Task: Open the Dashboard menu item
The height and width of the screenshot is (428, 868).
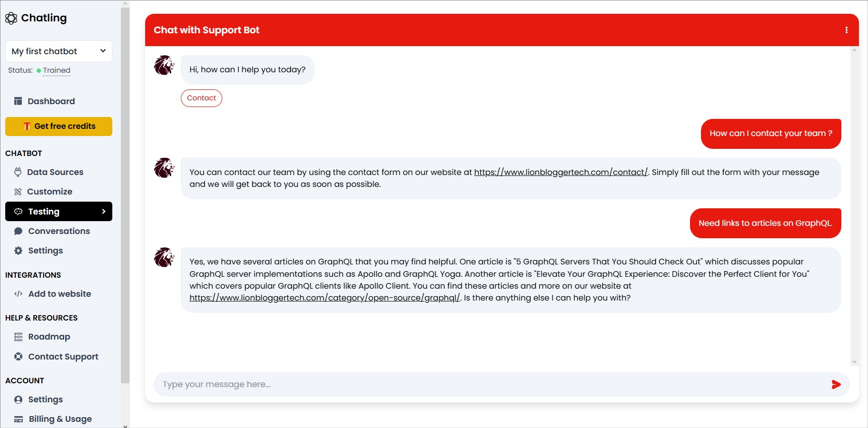Action: 51,101
